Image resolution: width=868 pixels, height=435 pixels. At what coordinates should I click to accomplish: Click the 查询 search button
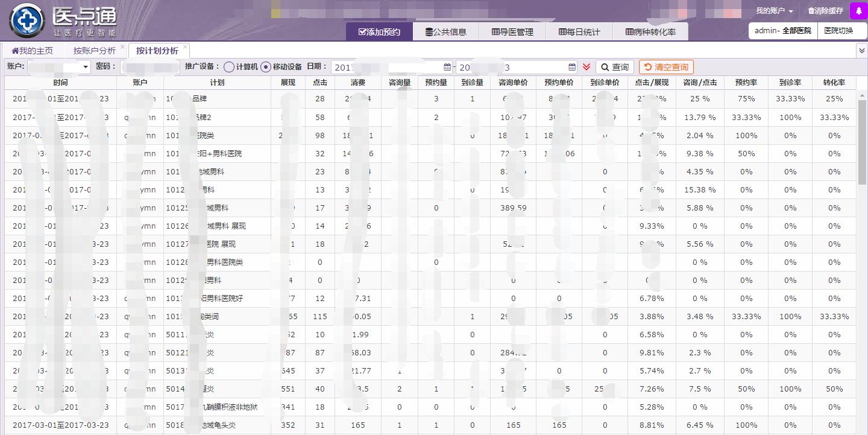pyautogui.click(x=614, y=67)
